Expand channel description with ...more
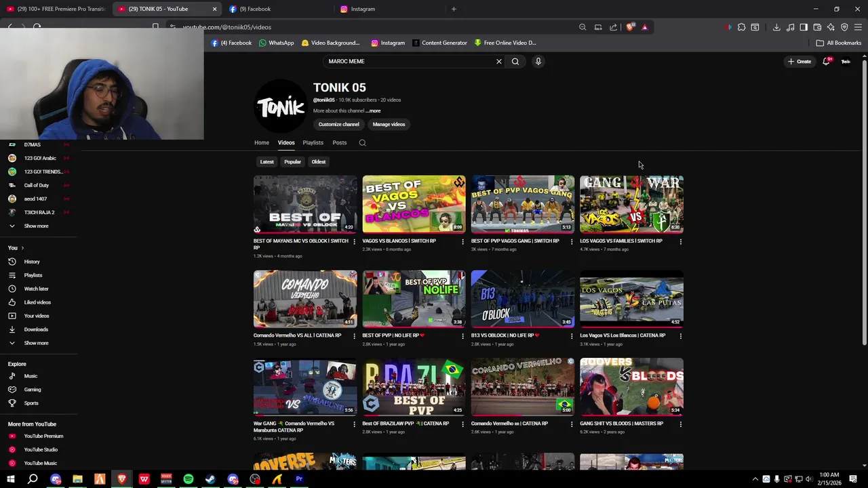Screen dimensions: 868x488 pos(373,110)
